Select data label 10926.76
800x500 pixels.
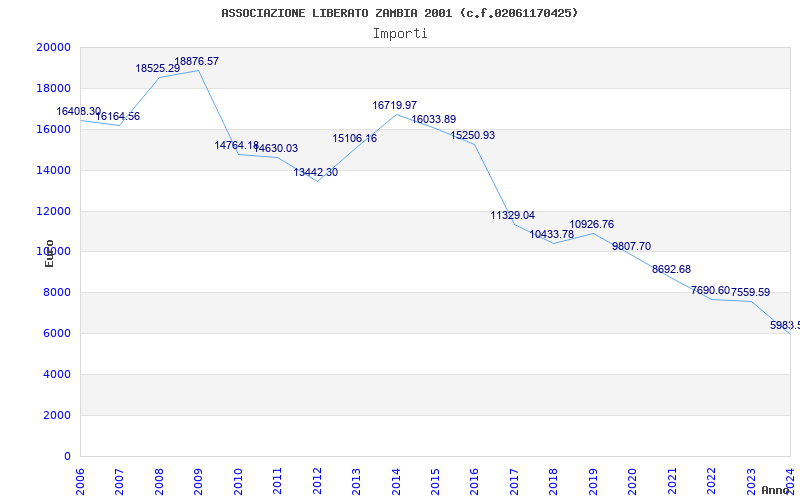coord(592,224)
